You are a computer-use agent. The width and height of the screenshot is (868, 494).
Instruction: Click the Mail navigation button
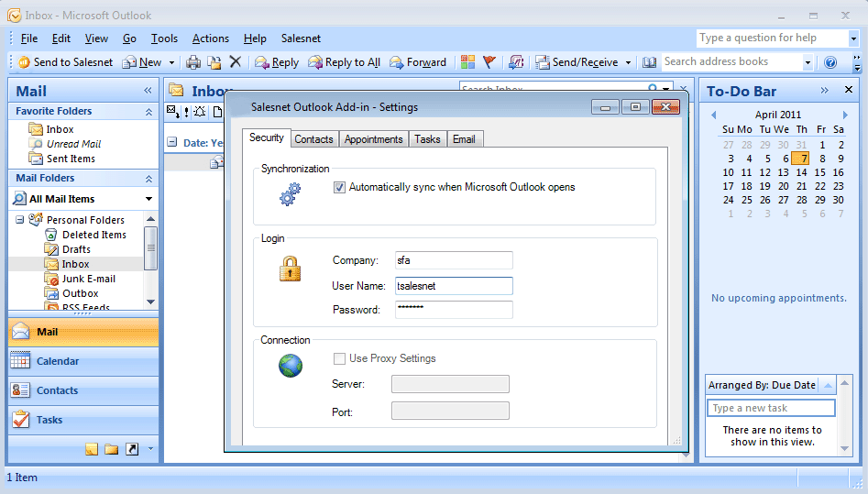coord(83,332)
